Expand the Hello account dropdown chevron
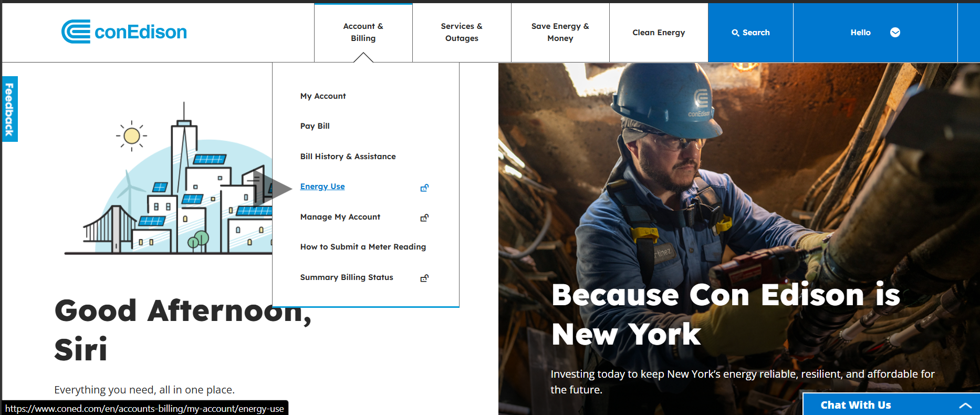980x415 pixels. [x=895, y=33]
